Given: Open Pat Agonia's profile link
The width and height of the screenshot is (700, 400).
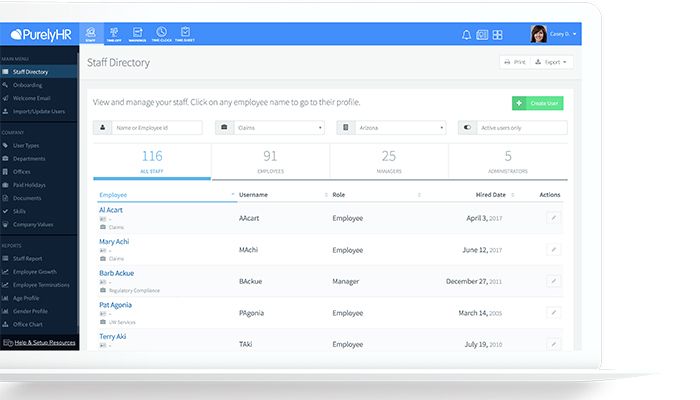Looking at the screenshot, I should (115, 305).
